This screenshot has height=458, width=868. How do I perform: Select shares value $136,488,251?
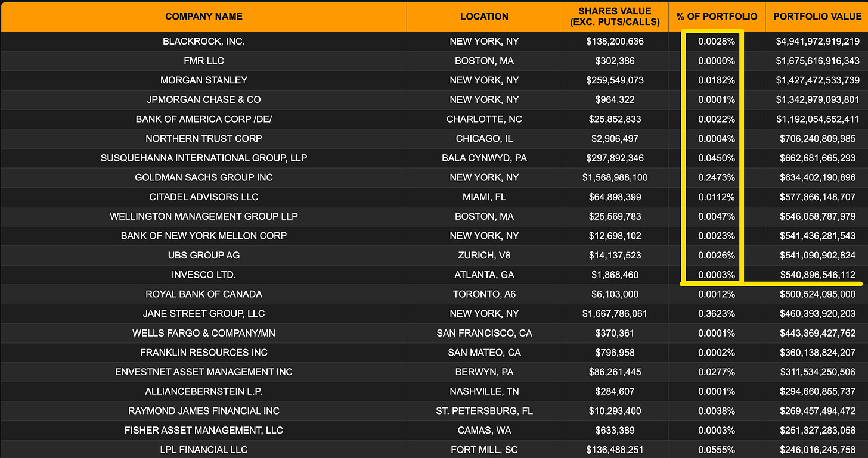(615, 450)
